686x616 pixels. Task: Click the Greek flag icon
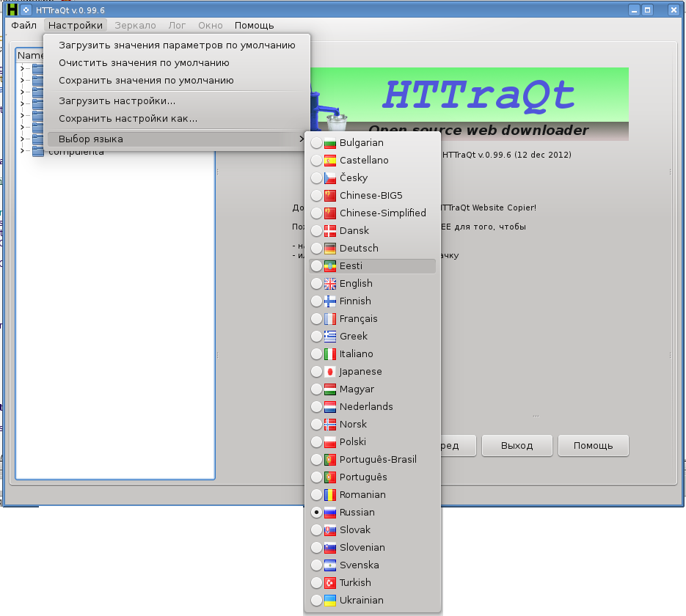(x=330, y=336)
